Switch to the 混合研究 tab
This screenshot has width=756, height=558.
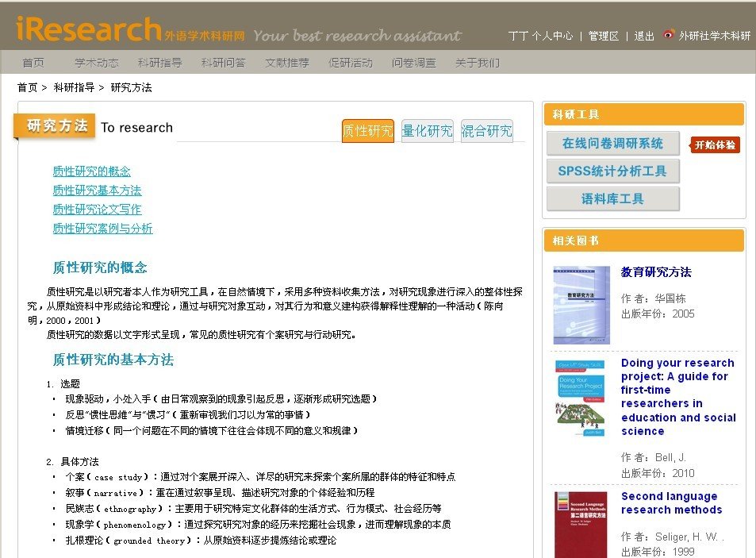[x=486, y=131]
